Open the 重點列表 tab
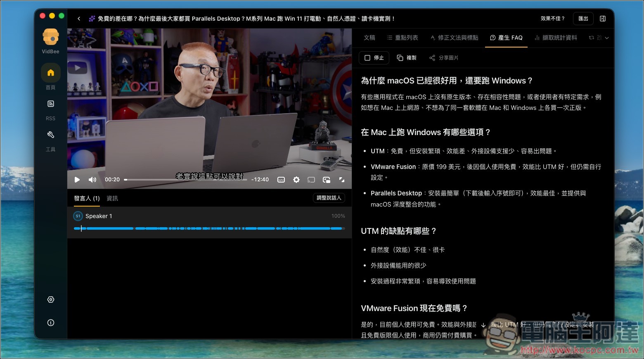The image size is (644, 359). tap(402, 38)
